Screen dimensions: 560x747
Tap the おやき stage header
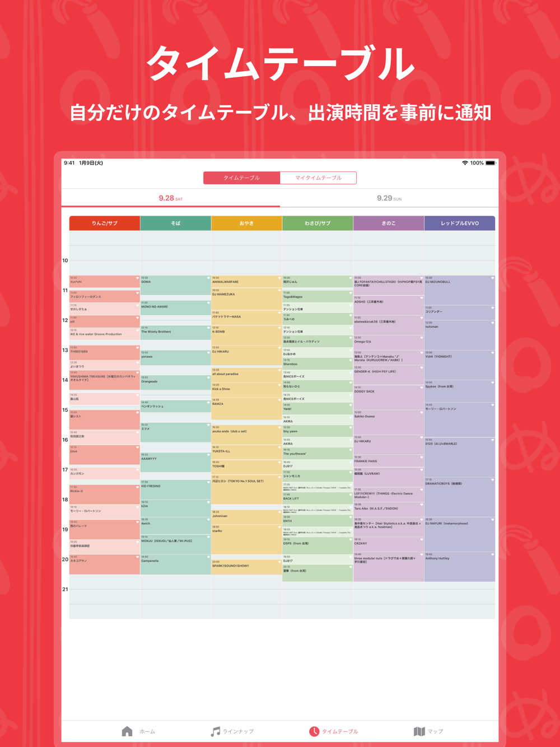247,223
